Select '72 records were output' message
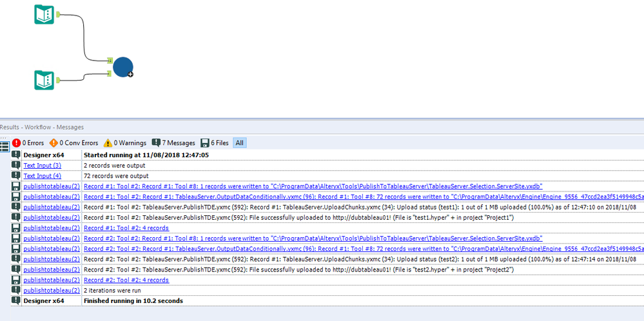This screenshot has width=644, height=321. pos(116,176)
